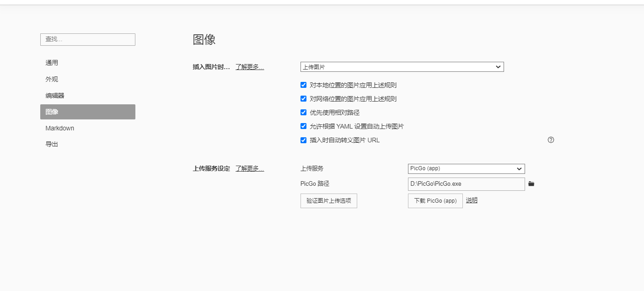
Task: Select the 图像 settings section
Action: [88, 112]
